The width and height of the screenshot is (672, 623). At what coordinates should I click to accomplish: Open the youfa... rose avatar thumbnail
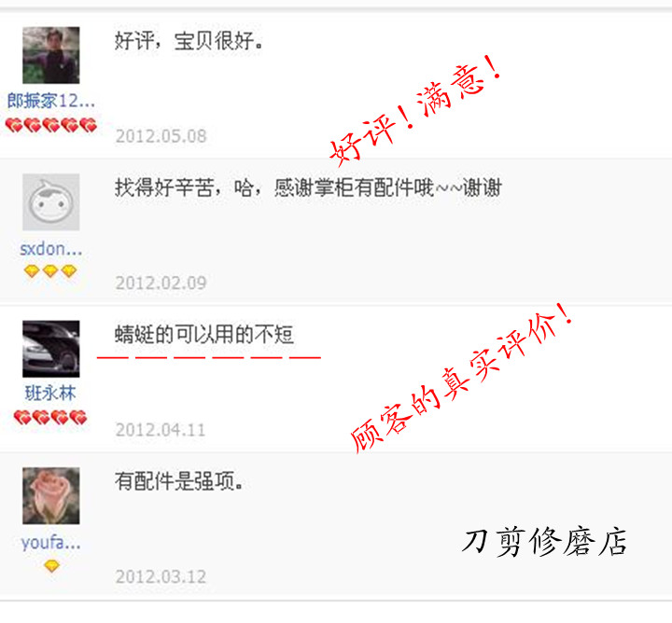pyautogui.click(x=51, y=496)
